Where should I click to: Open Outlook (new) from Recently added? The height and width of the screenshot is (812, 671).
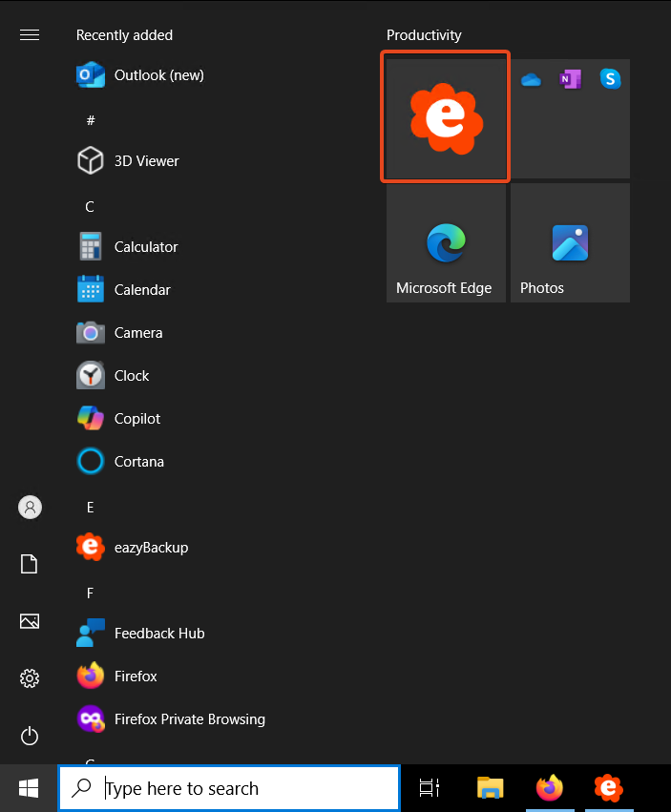(158, 75)
